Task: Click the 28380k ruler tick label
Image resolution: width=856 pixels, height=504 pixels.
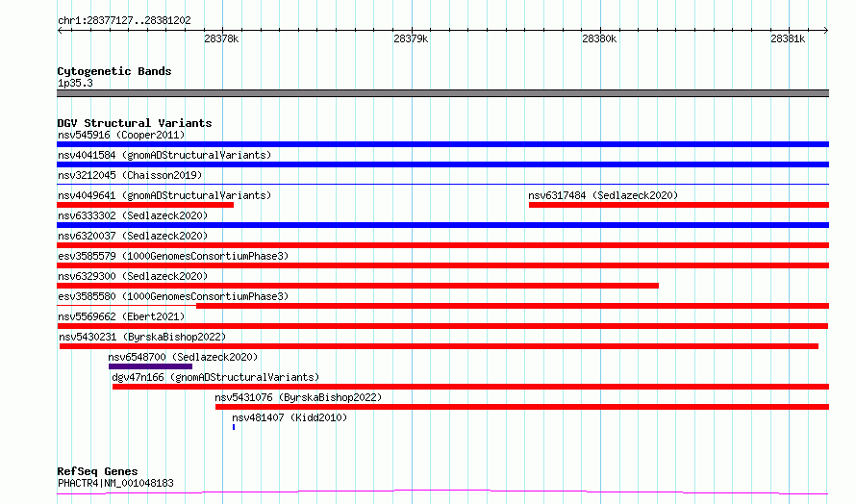Action: pos(599,38)
